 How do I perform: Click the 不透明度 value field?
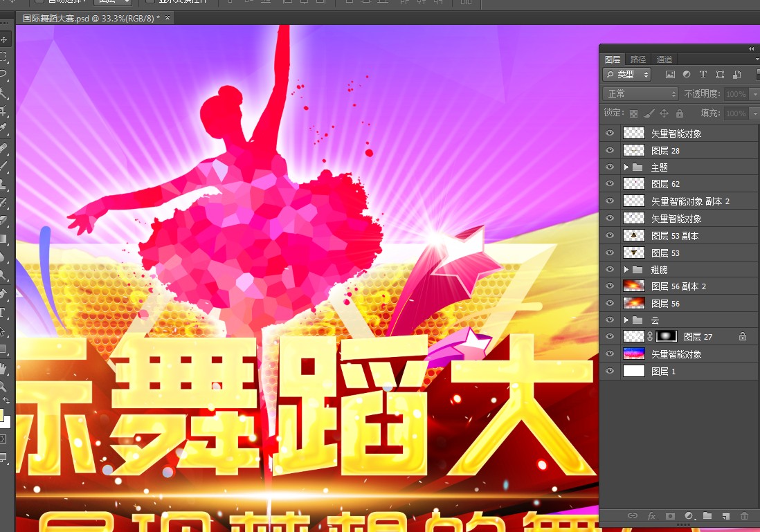click(736, 94)
